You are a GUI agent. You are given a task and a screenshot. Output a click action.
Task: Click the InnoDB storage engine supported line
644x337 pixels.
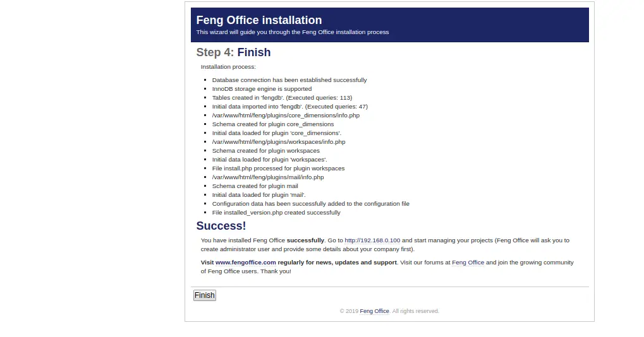point(262,89)
